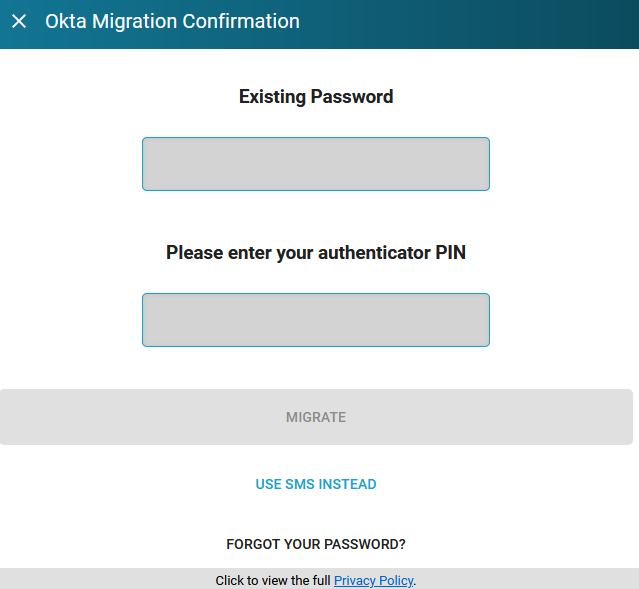Viewport: 639px width, 589px height.
Task: Choose USE SMS INSTEAD option
Action: (x=316, y=484)
